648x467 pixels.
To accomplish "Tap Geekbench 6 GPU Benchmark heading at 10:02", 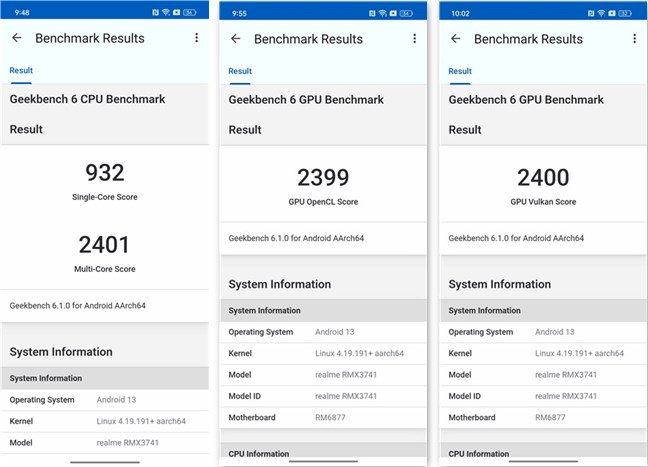I will [526, 100].
